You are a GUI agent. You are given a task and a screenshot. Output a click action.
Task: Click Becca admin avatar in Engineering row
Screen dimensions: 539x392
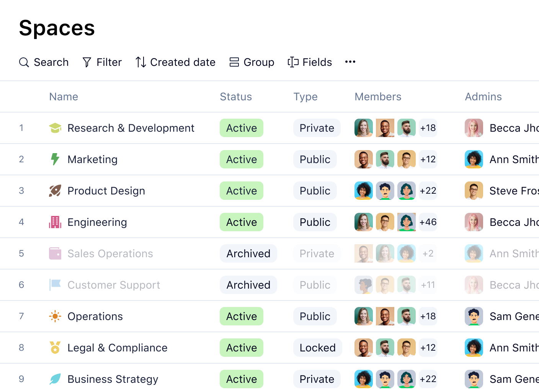(x=474, y=222)
